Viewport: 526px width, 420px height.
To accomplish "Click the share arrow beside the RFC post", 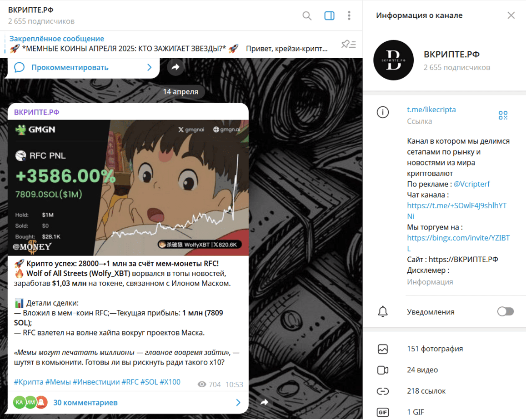I will pyautogui.click(x=264, y=402).
